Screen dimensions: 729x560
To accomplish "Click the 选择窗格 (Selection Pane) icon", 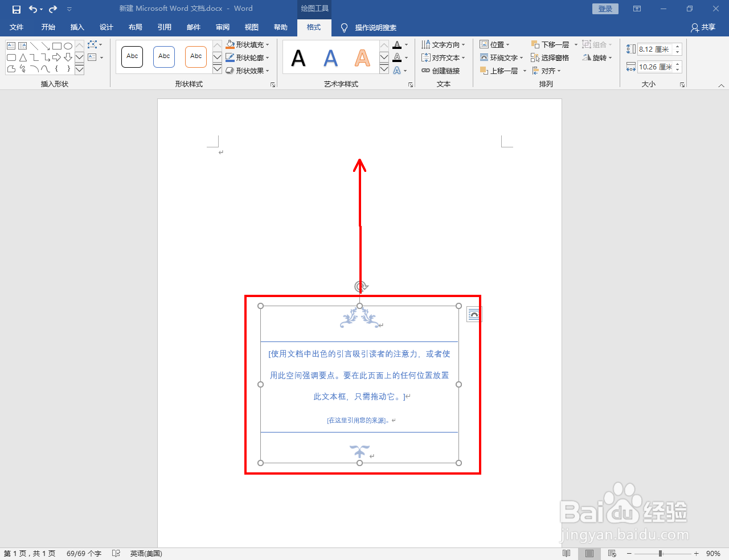I will point(534,57).
